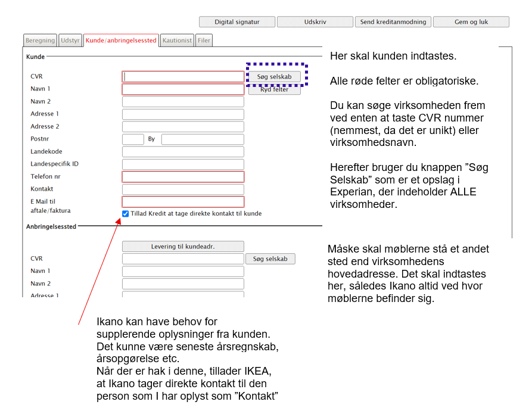Click "Gem og luk" to save and close

(471, 21)
